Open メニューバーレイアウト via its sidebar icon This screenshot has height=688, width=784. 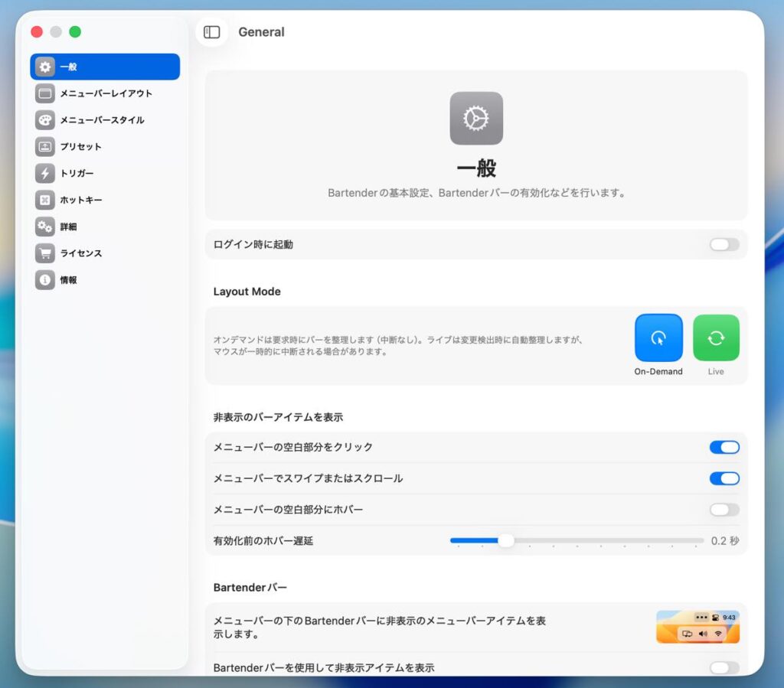pyautogui.click(x=45, y=93)
